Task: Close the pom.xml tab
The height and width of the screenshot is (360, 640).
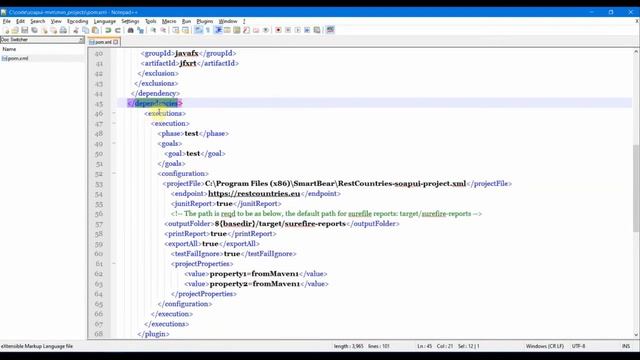Action: pos(116,42)
